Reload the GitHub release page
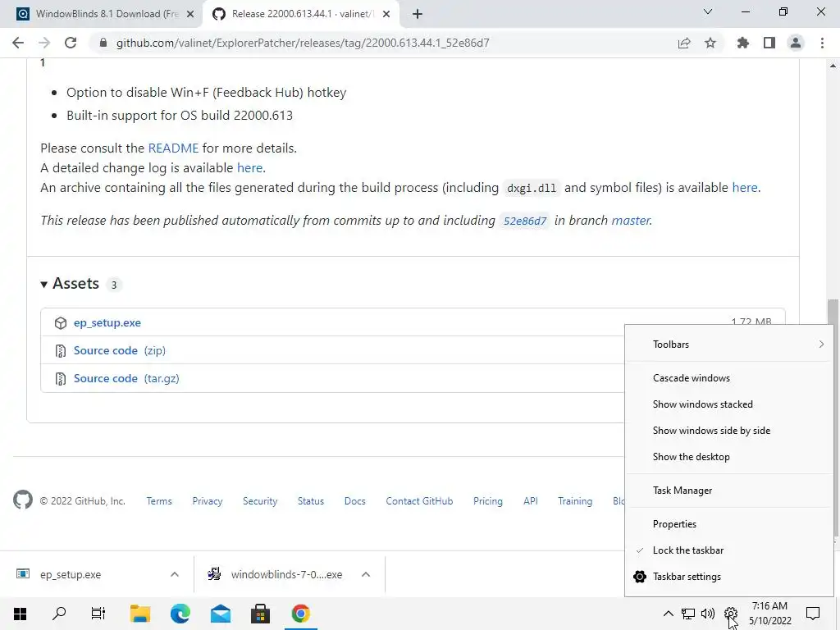The image size is (840, 630). point(71,43)
